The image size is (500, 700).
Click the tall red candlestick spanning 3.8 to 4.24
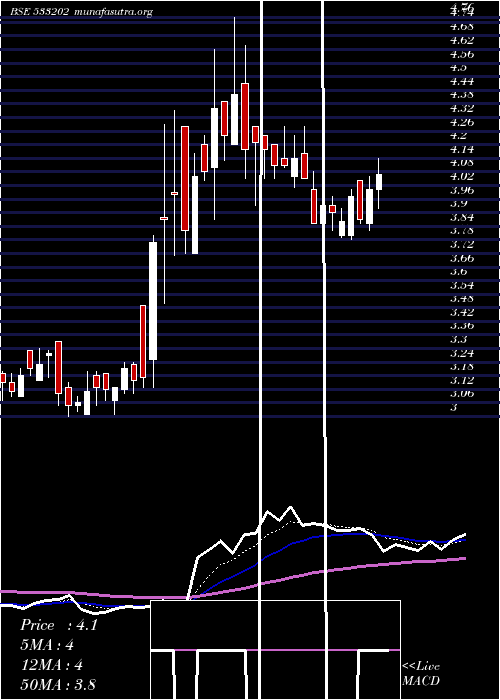tap(185, 179)
